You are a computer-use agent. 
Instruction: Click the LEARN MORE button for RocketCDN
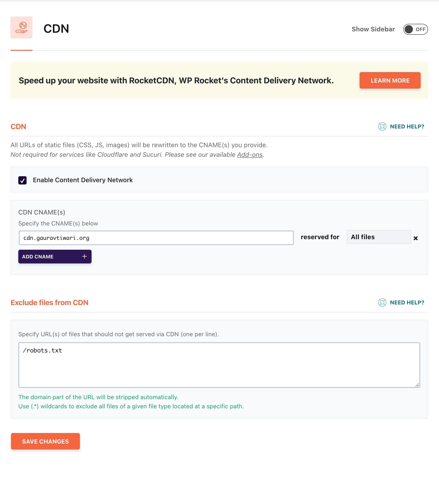pos(390,80)
